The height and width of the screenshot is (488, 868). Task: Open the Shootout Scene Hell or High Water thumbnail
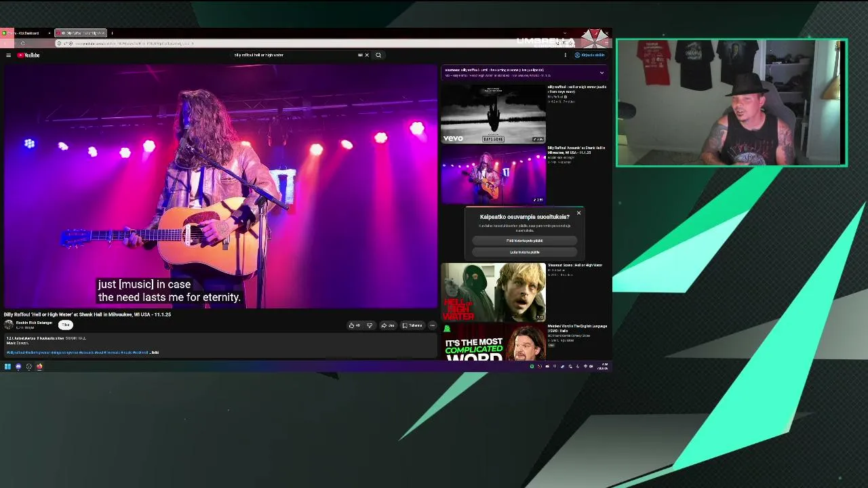coord(493,292)
